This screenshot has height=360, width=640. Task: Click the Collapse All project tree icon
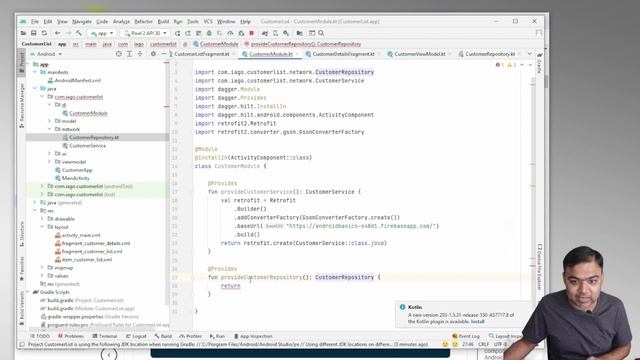140,54
